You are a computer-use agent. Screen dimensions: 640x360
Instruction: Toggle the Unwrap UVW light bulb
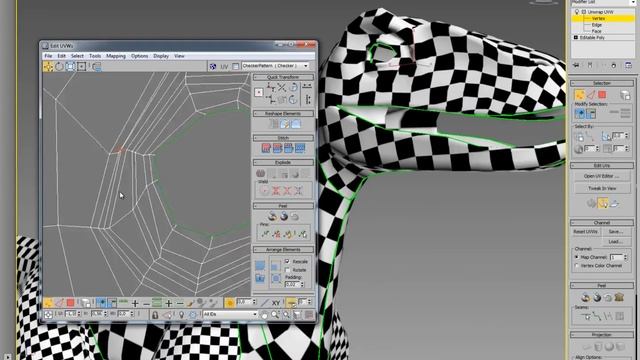pyautogui.click(x=577, y=12)
